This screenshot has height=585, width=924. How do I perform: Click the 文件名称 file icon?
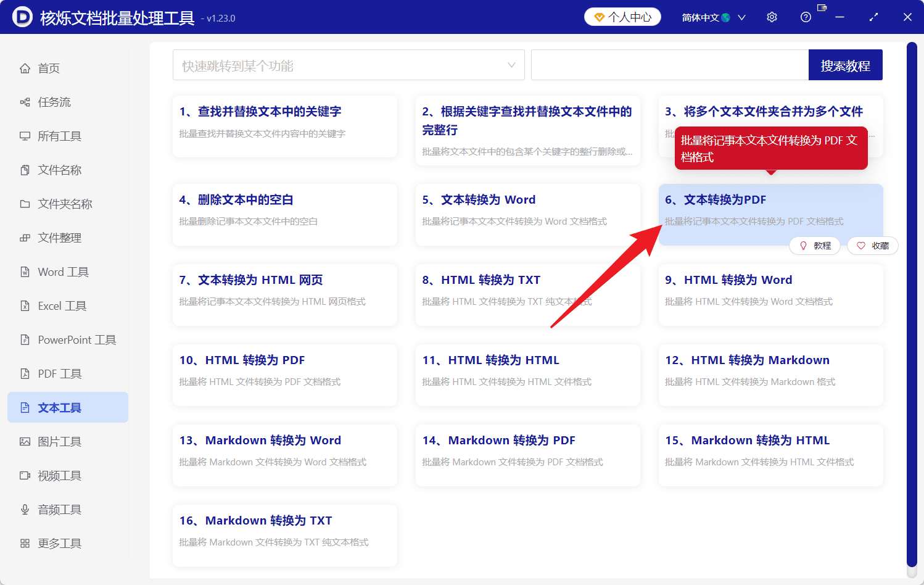point(25,170)
